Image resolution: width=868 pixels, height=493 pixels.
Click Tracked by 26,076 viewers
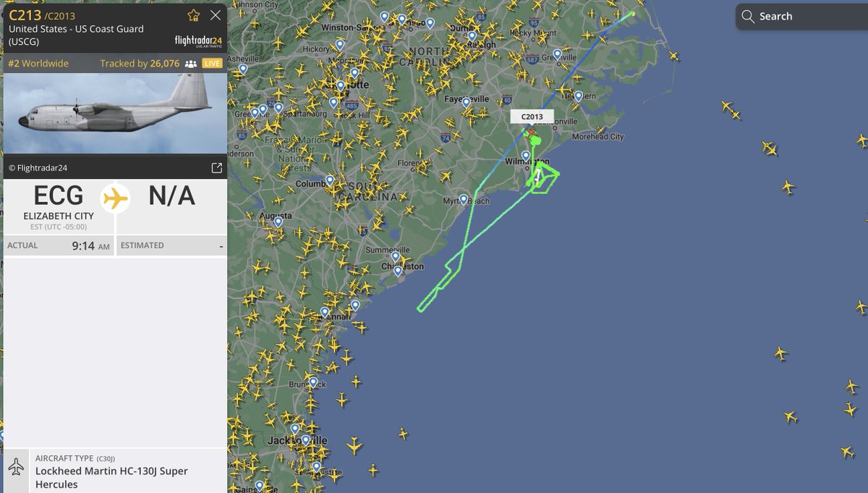tap(140, 64)
